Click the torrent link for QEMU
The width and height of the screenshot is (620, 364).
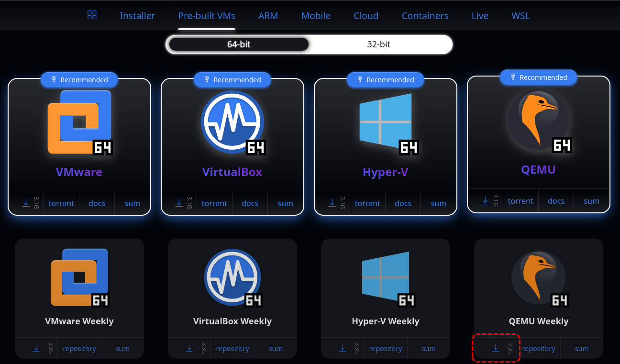520,201
